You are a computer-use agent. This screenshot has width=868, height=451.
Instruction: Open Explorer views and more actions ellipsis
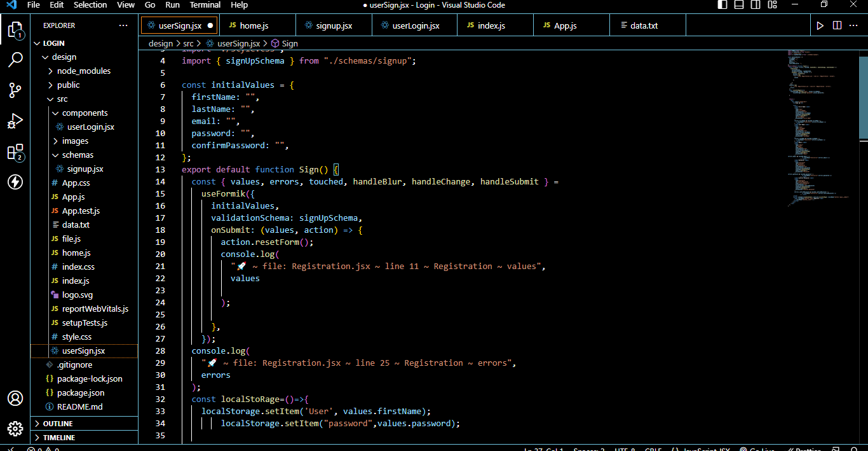pos(123,25)
